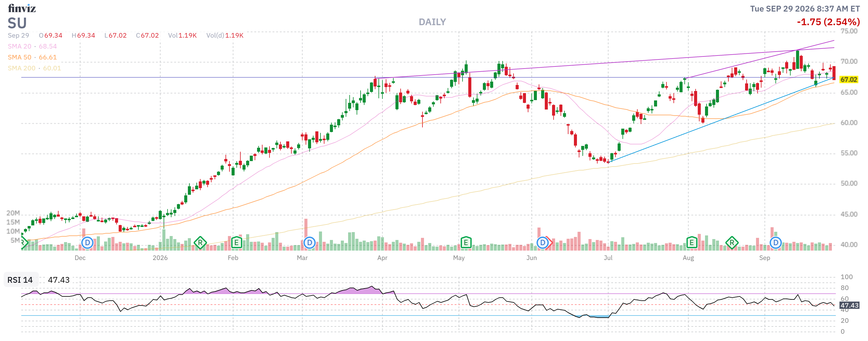Viewport: 868px width, 341px height.
Task: Click the Vol(d) 1.19K readout
Action: tap(225, 35)
